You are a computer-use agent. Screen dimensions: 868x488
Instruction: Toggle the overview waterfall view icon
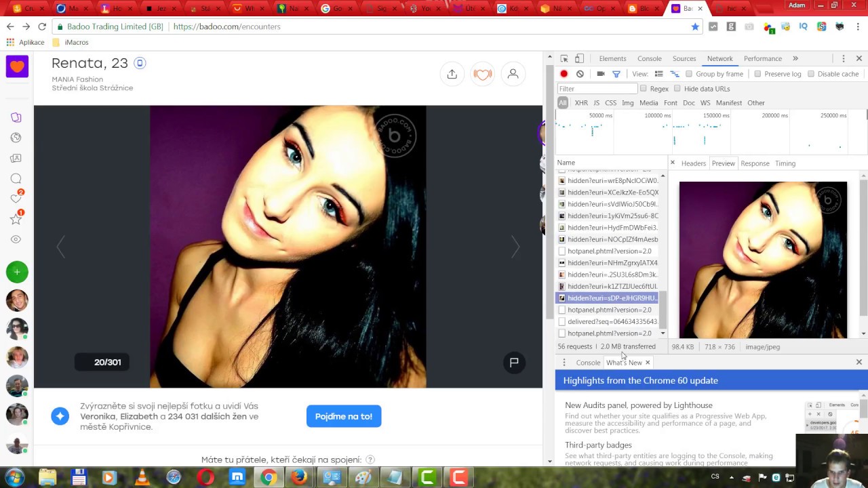[x=675, y=74]
